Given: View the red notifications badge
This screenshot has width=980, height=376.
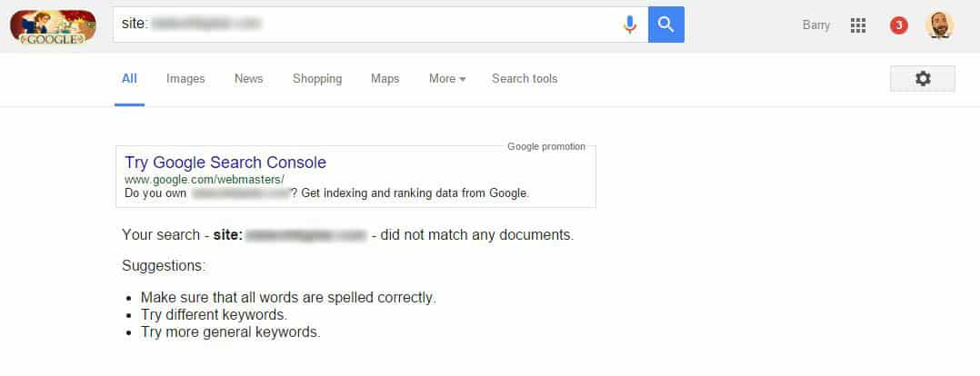Looking at the screenshot, I should [899, 25].
